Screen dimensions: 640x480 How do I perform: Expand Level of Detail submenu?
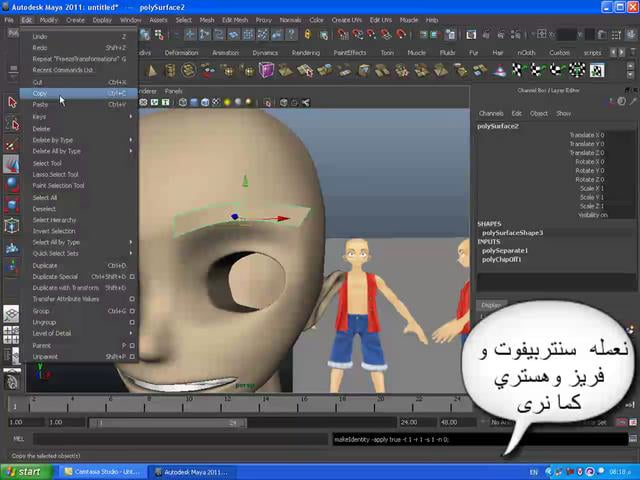(x=131, y=333)
